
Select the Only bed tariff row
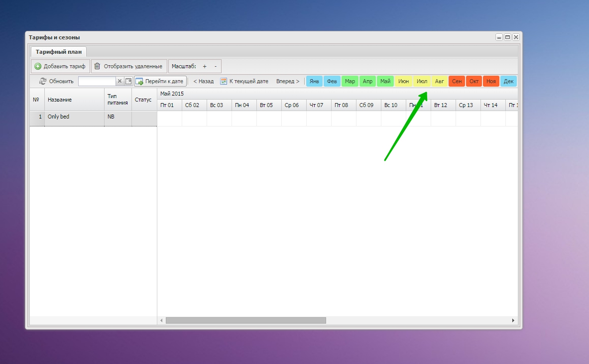[x=75, y=119]
